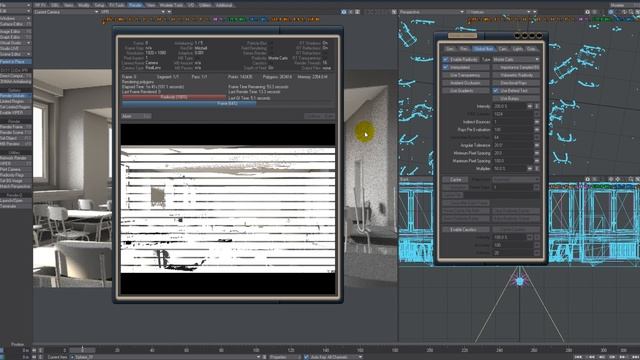This screenshot has width=640, height=360.
Task: Open the Surface Editor from the left sidebar
Action: [x=16, y=24]
